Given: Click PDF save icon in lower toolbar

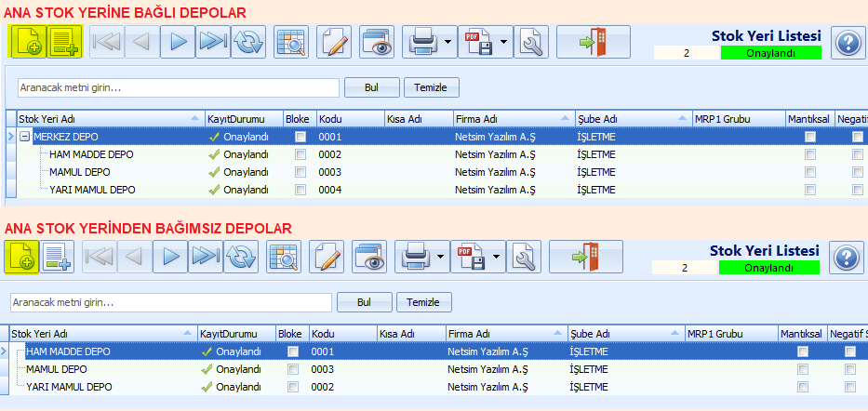Looking at the screenshot, I should [471, 257].
